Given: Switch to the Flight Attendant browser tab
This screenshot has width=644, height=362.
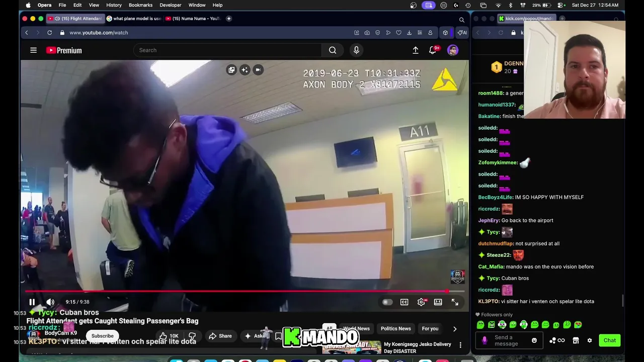Looking at the screenshot, I should (x=74, y=19).
